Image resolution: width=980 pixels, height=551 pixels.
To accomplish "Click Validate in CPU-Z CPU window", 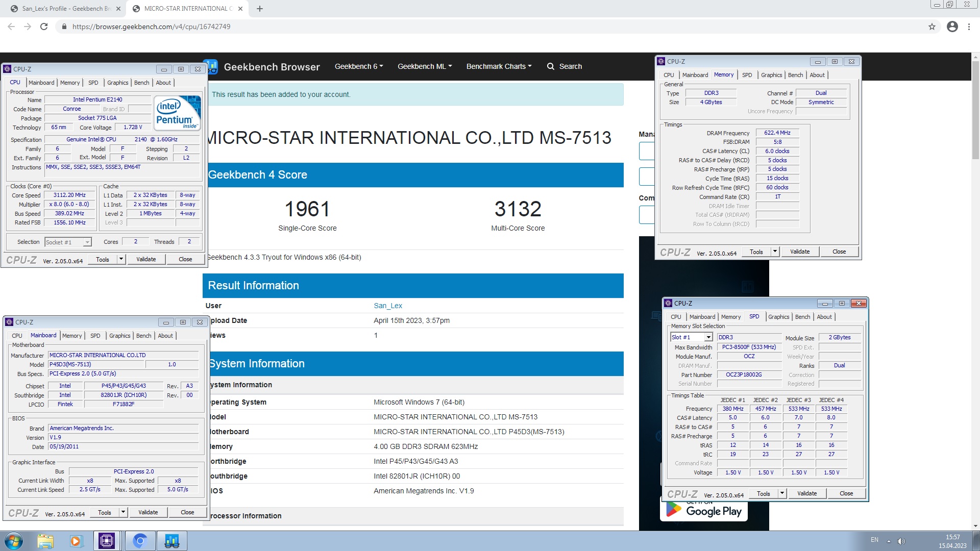I will click(146, 259).
